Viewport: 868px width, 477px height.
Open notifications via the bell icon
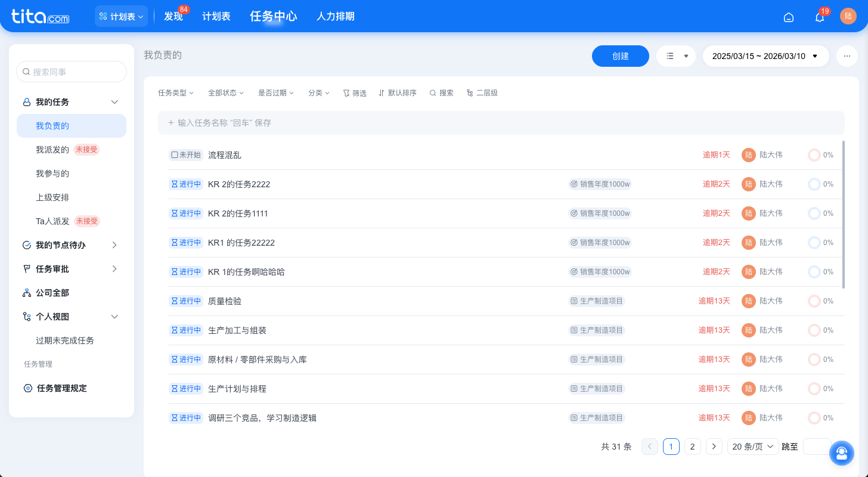tap(820, 17)
